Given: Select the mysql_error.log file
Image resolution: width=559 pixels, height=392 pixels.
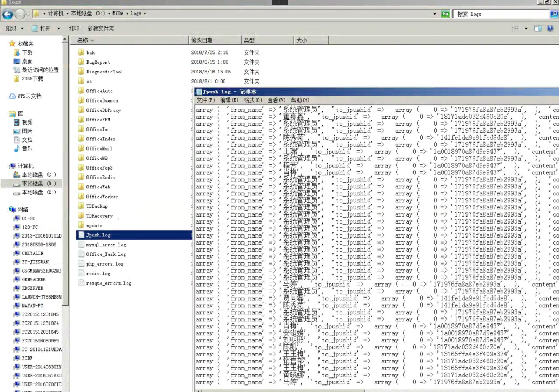Looking at the screenshot, I should pos(106,245).
